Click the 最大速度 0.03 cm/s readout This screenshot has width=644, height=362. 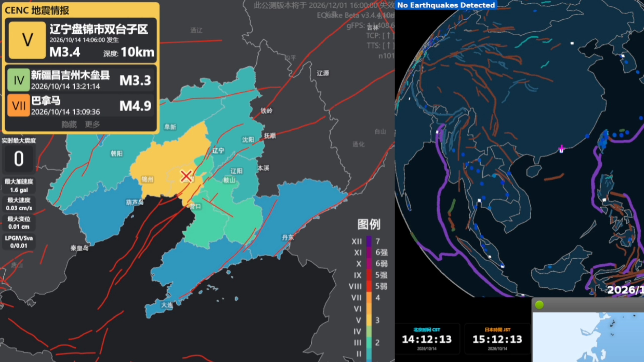click(19, 204)
